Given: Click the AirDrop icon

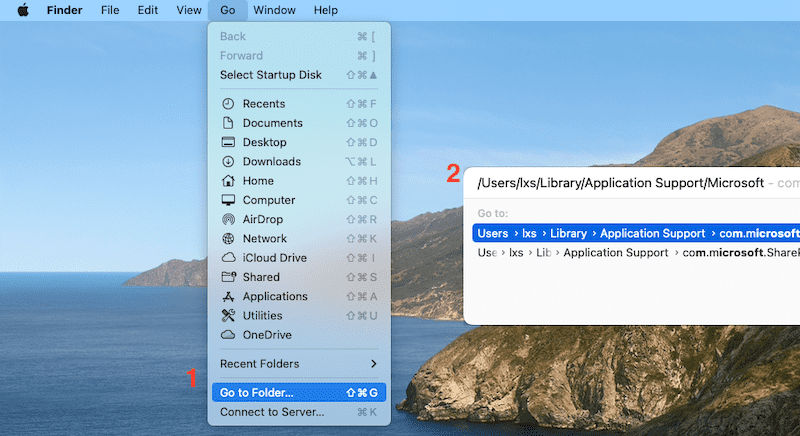Looking at the screenshot, I should point(227,219).
